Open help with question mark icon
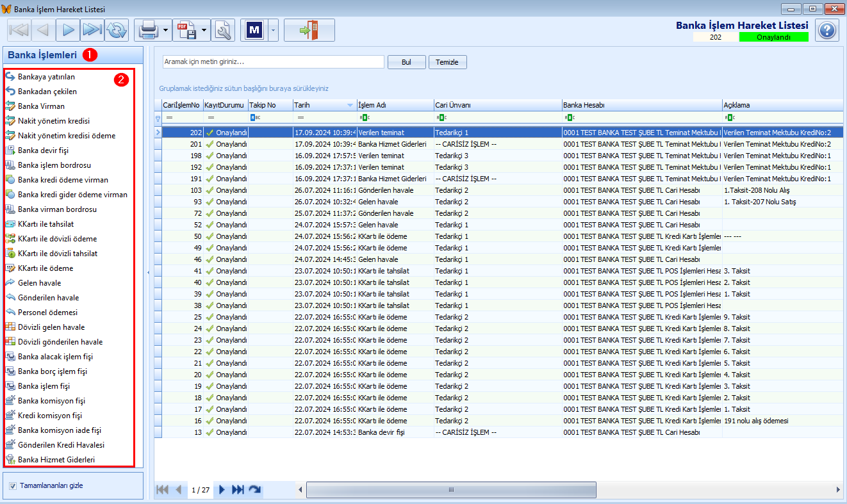847x504 pixels. 827,30
